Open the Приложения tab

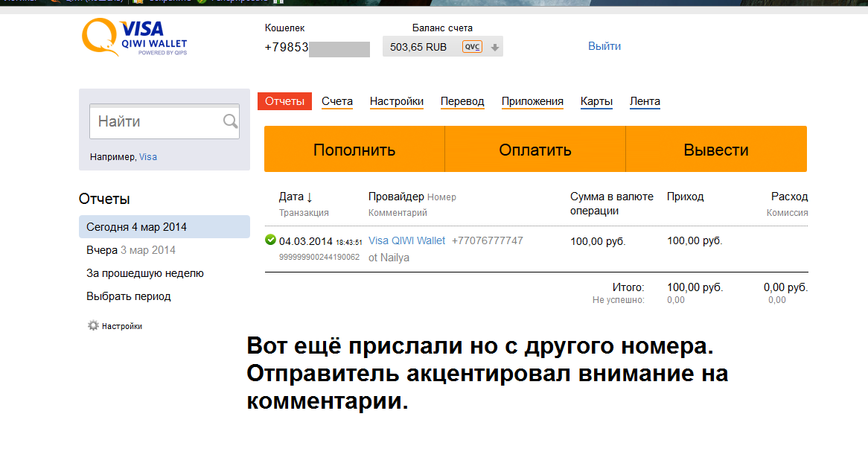532,101
